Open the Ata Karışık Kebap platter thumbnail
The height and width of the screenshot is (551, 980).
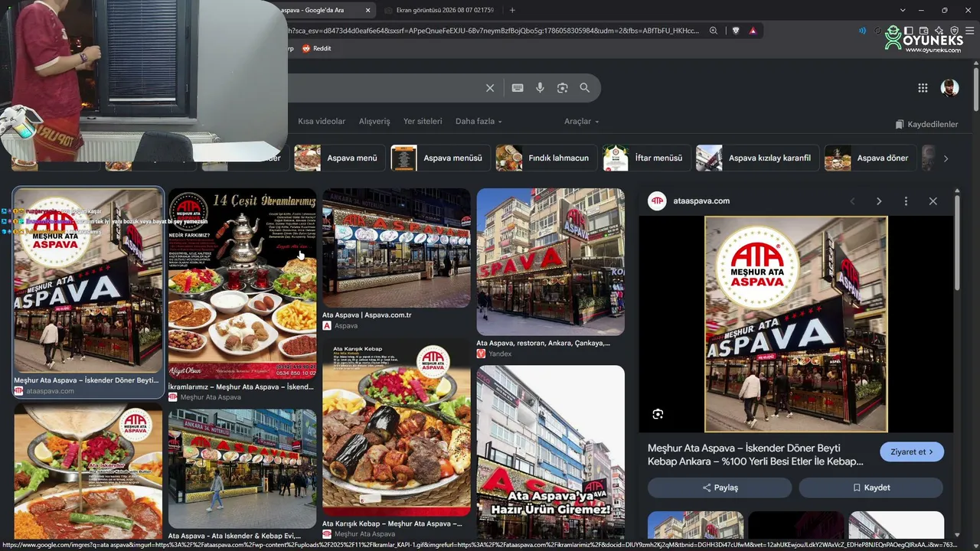point(397,428)
